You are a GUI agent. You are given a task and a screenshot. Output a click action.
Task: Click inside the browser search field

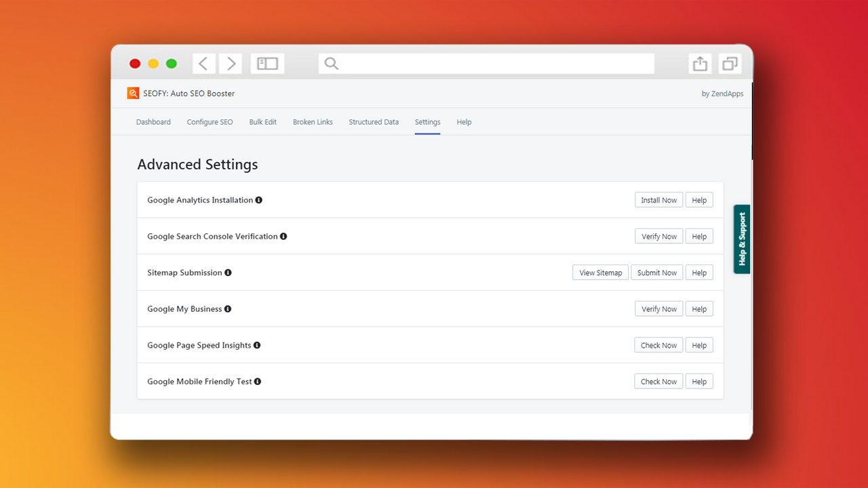486,63
